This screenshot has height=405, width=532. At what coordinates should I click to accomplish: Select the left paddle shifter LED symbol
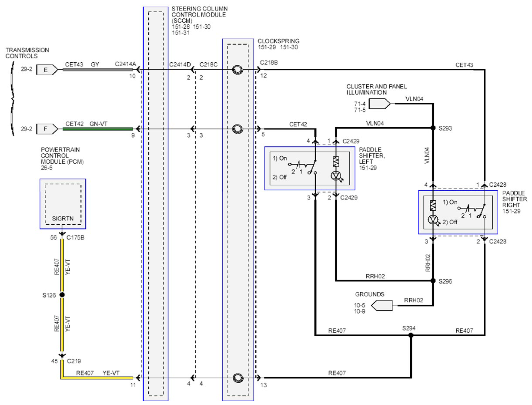[x=336, y=175]
